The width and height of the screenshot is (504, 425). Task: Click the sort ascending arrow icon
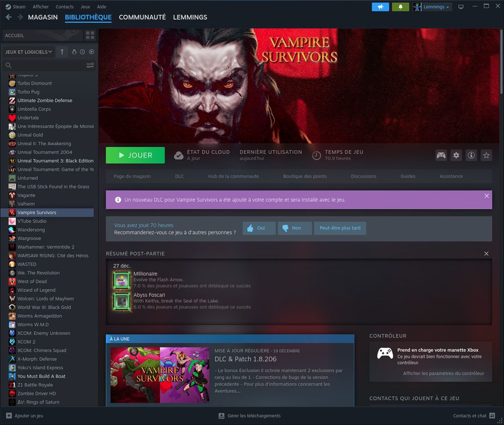click(62, 52)
